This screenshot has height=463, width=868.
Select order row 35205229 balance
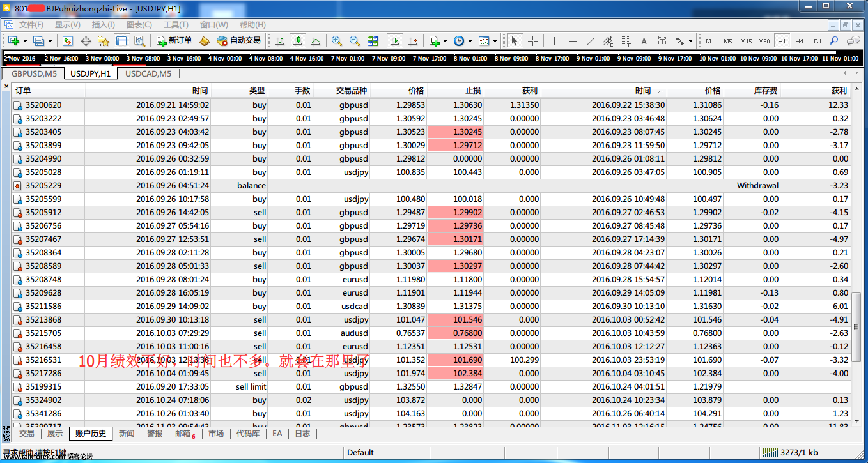tap(432, 185)
